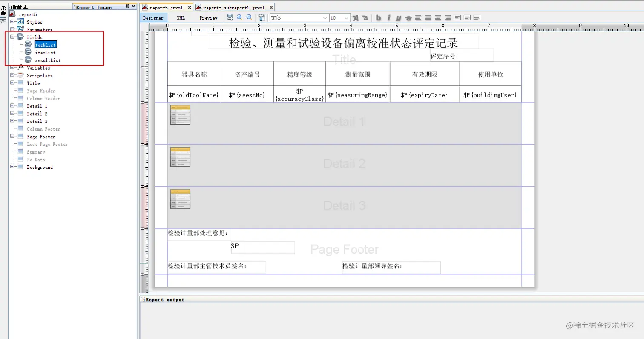
Task: Click the Zoom Out magnifier icon
Action: [249, 18]
